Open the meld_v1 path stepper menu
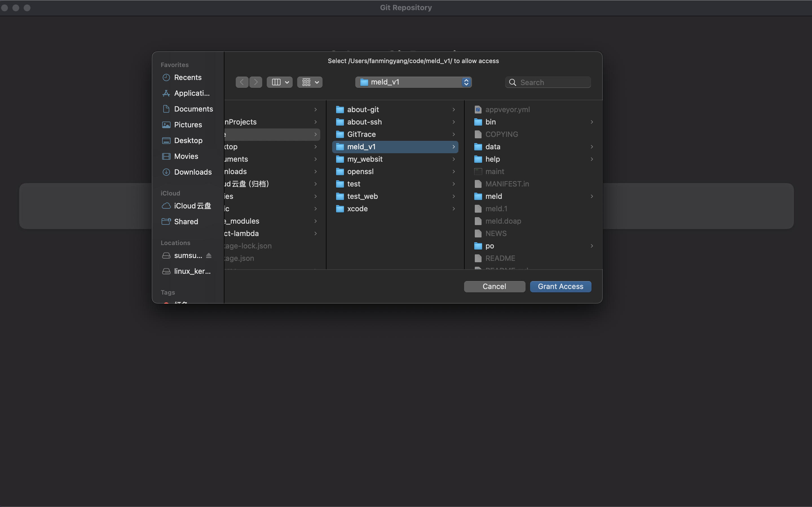 pos(466,82)
